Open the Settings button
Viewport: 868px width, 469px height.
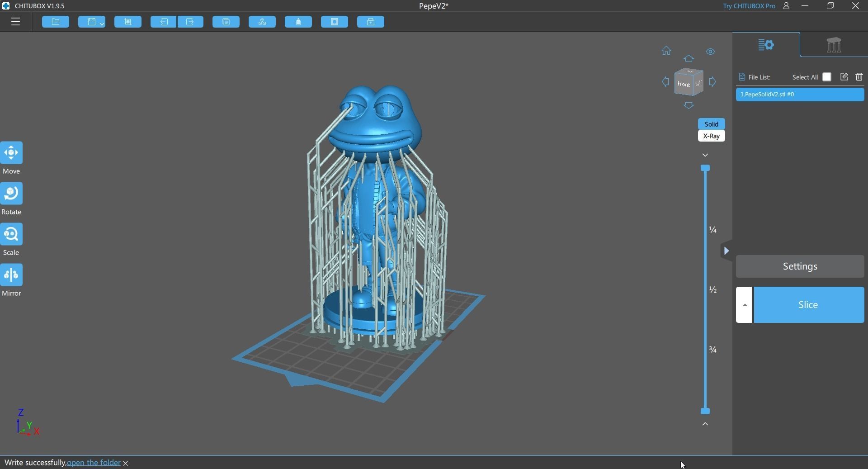[800, 266]
